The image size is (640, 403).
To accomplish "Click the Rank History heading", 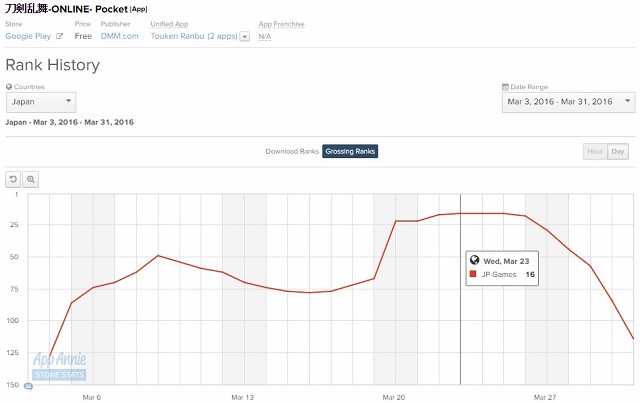I will tap(53, 65).
